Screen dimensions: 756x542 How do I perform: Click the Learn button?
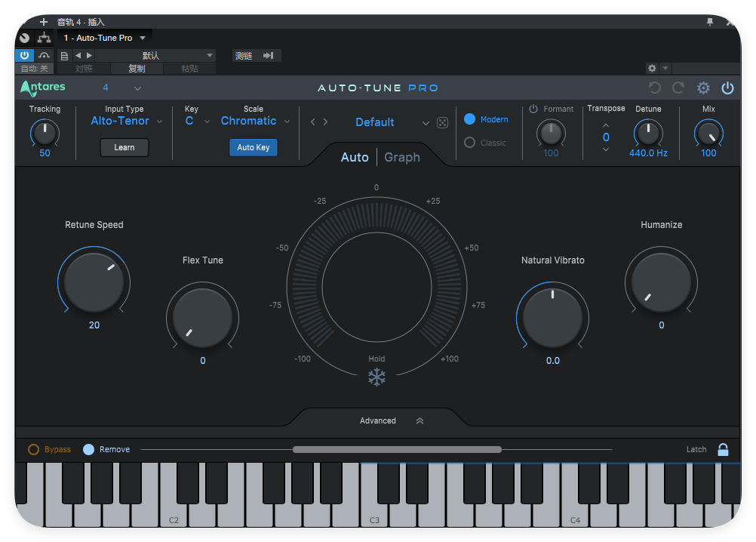(x=124, y=147)
